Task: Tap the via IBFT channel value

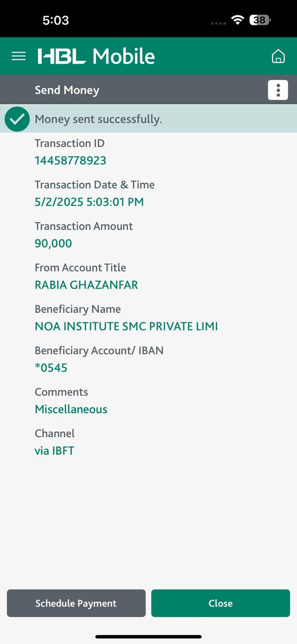Action: coord(54,451)
